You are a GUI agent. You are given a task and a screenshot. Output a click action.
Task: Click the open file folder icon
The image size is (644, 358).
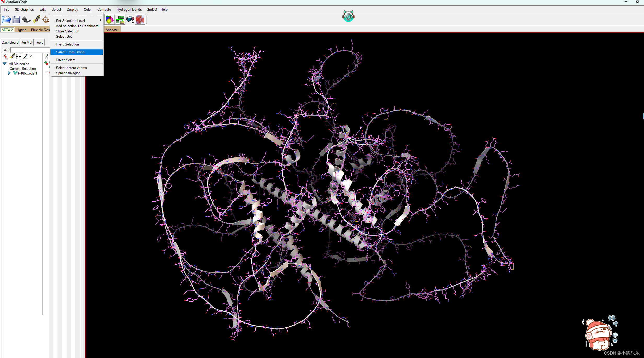(6, 20)
